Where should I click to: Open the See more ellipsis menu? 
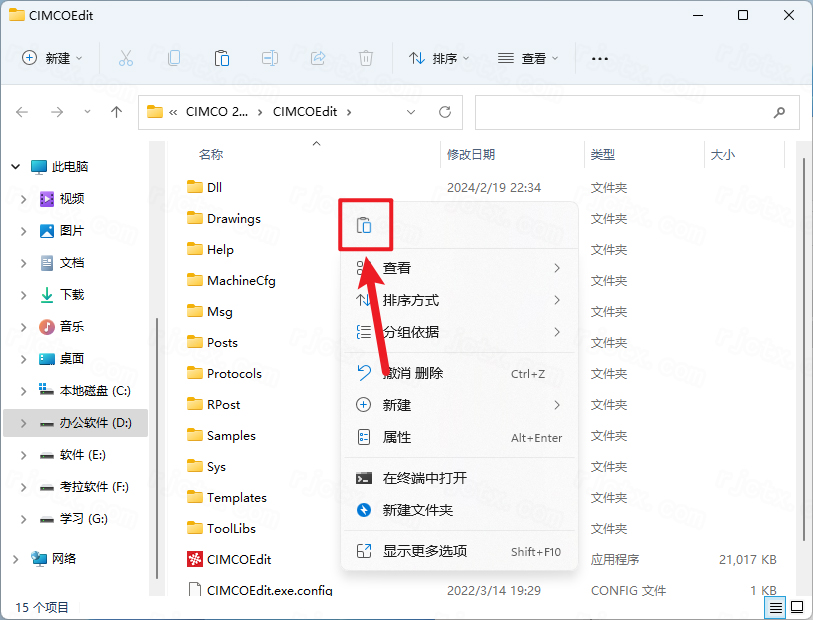click(600, 59)
